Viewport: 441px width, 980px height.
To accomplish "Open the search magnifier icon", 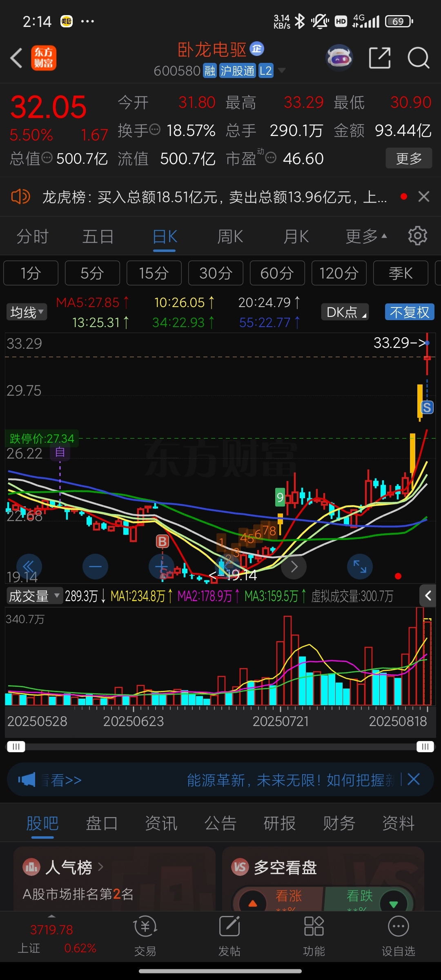I will (419, 58).
